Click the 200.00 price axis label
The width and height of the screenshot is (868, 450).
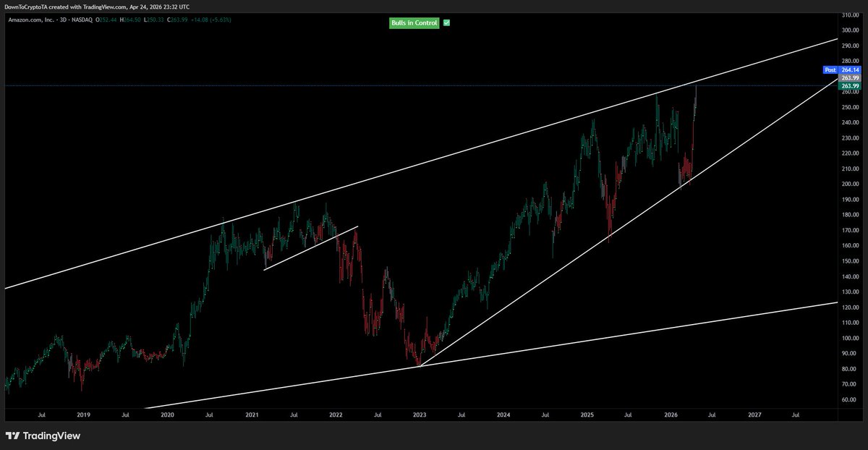(x=850, y=184)
